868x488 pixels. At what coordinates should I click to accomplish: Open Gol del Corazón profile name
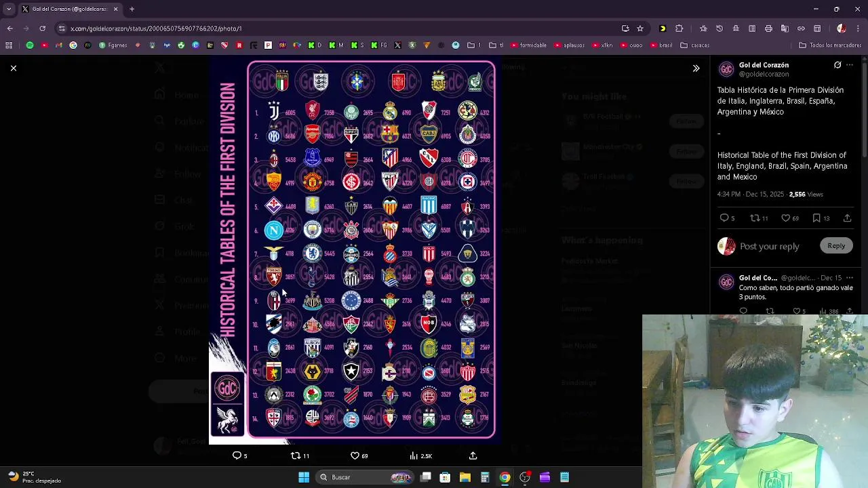(x=764, y=65)
